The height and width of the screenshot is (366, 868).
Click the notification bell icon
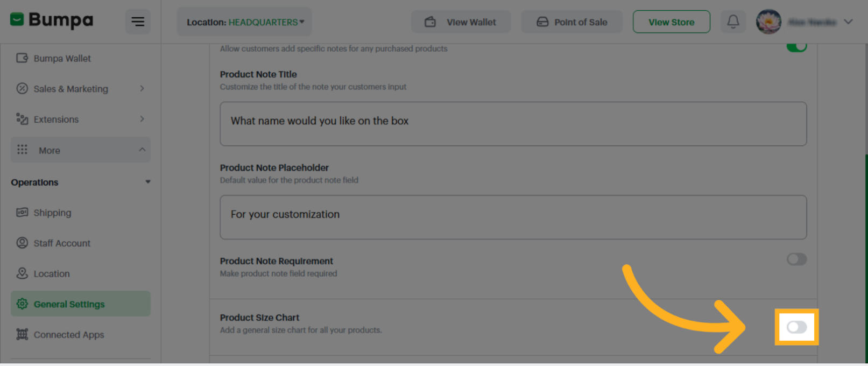click(733, 22)
